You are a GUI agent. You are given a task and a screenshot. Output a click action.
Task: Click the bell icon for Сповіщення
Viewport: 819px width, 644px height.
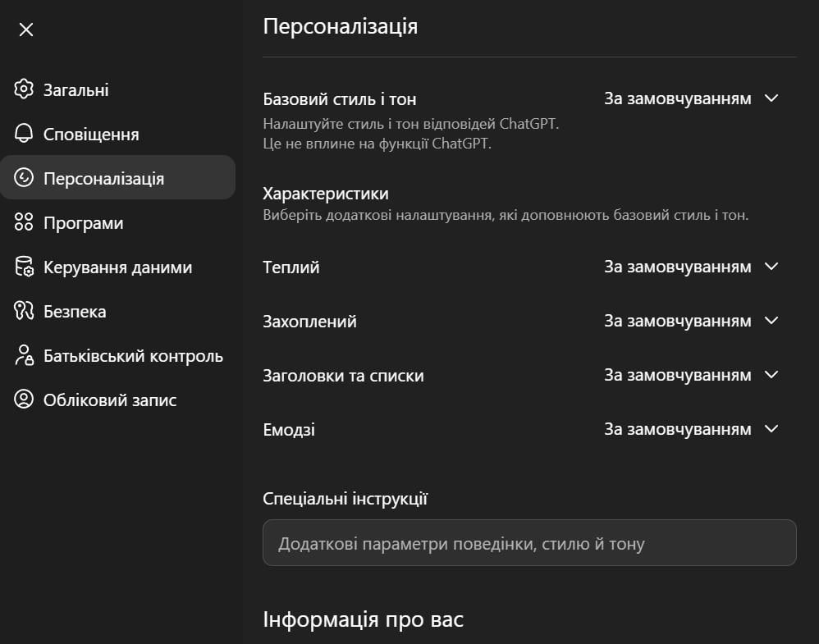(23, 134)
